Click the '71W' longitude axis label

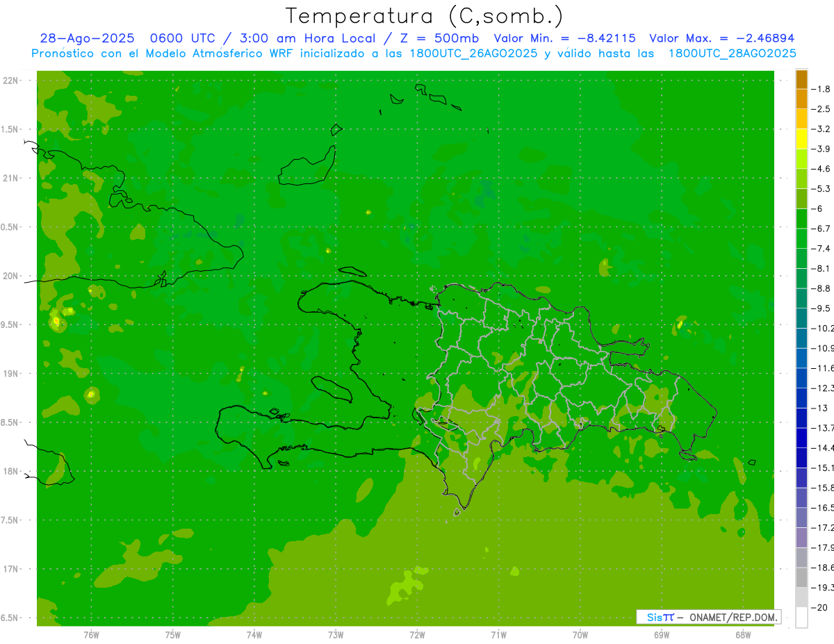point(498,635)
